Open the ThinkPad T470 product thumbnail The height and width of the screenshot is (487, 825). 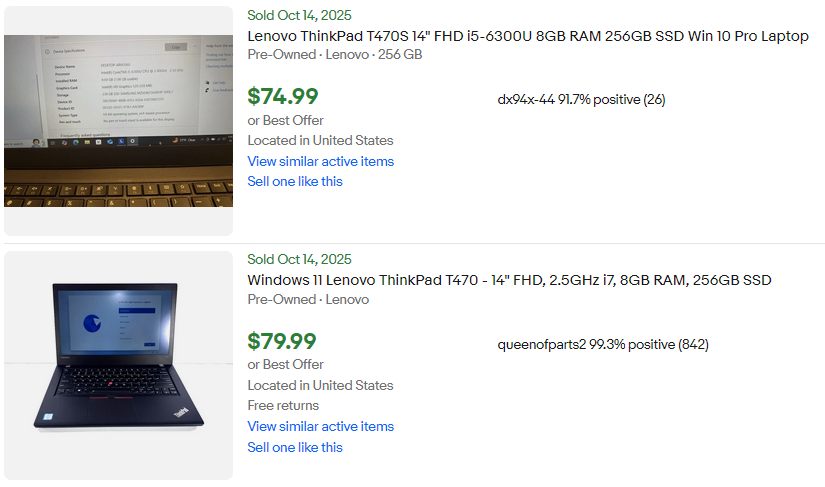click(118, 365)
